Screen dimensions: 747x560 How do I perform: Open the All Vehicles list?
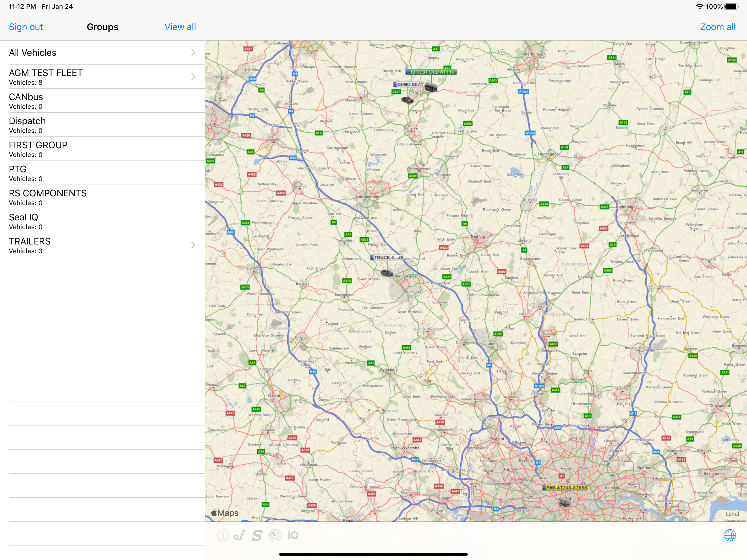click(102, 53)
